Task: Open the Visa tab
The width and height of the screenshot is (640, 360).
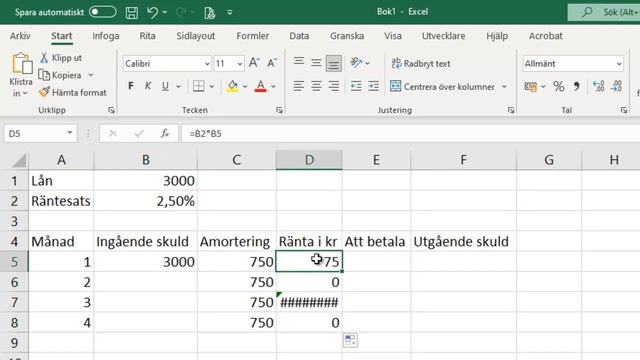Action: tap(393, 36)
